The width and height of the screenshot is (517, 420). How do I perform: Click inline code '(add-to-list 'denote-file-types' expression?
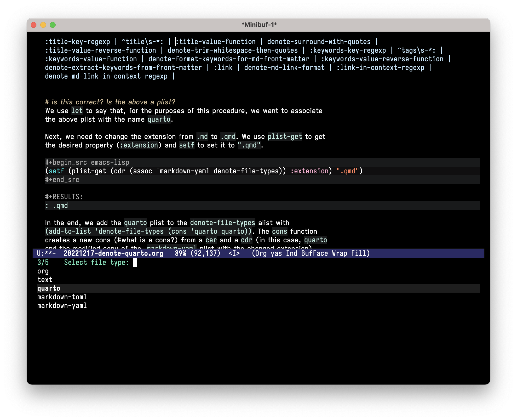(x=148, y=232)
